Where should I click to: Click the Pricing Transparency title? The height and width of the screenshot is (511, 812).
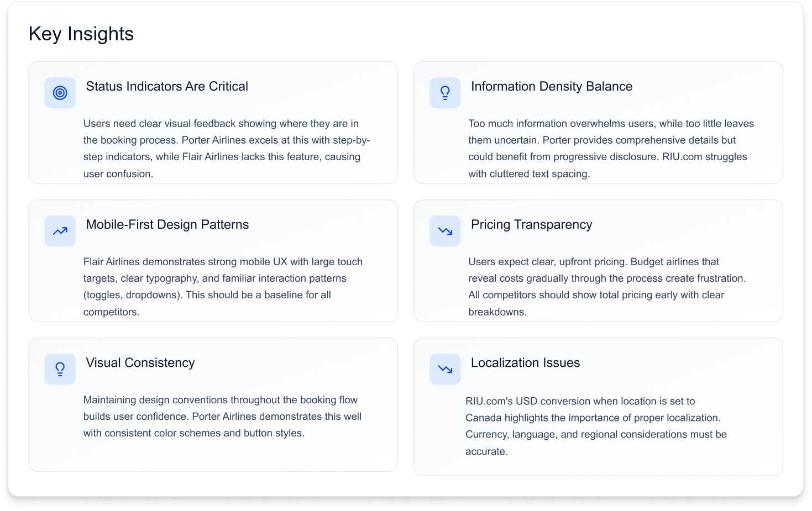point(531,224)
